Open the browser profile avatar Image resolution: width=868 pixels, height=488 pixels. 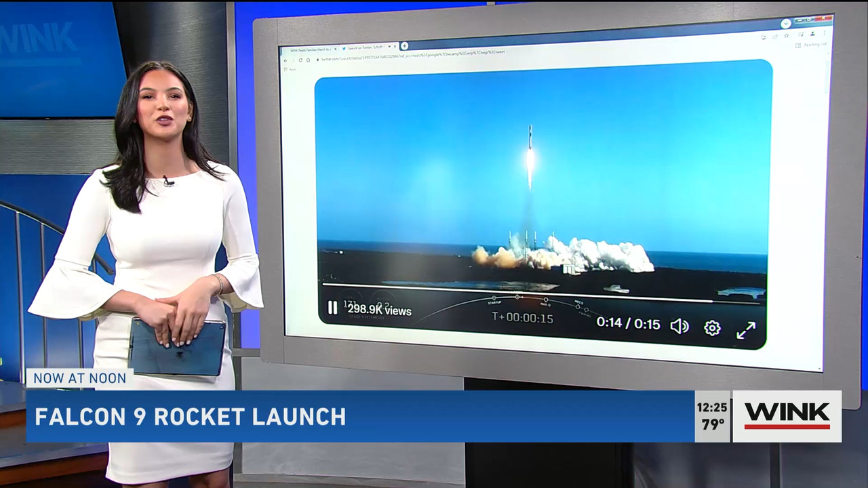[812, 34]
